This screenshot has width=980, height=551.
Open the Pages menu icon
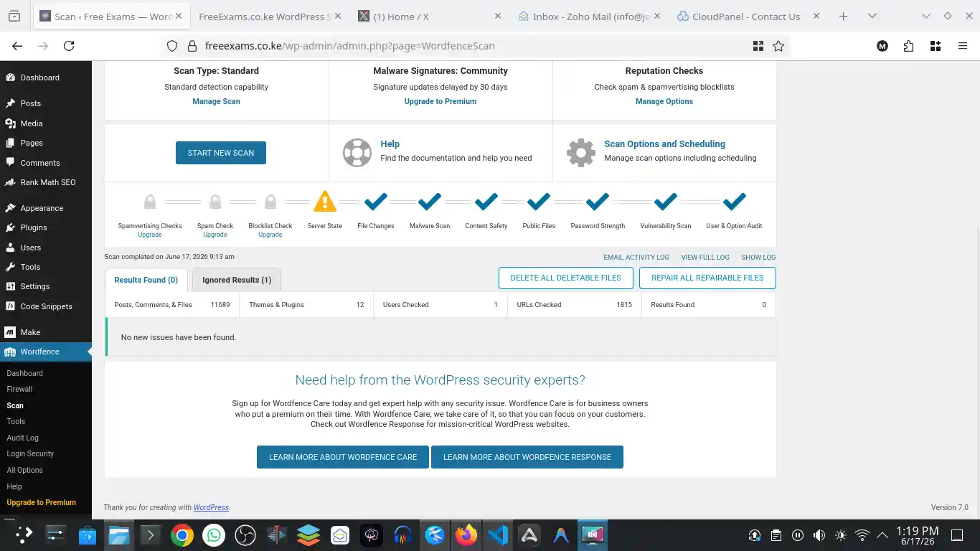10,143
